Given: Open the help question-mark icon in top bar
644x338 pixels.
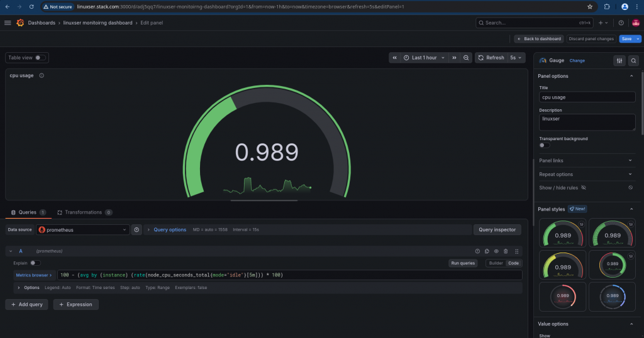Looking at the screenshot, I should click(x=621, y=23).
